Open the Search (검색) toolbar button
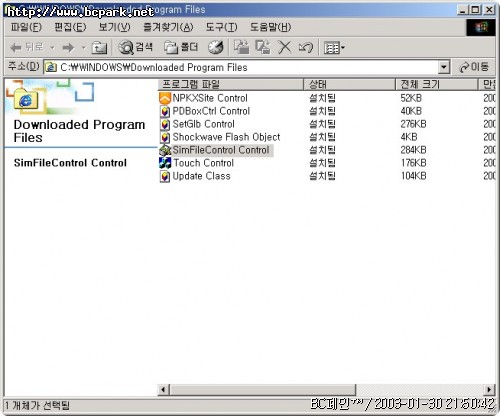 [x=136, y=48]
